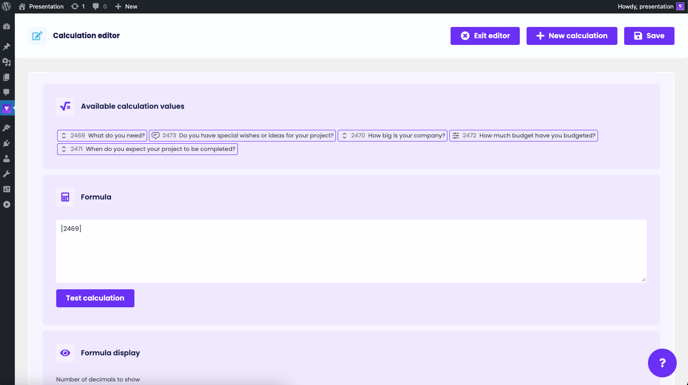Viewport: 688px width, 385px height.
Task: Open the Dashboard sidebar icon
Action: coord(7,26)
